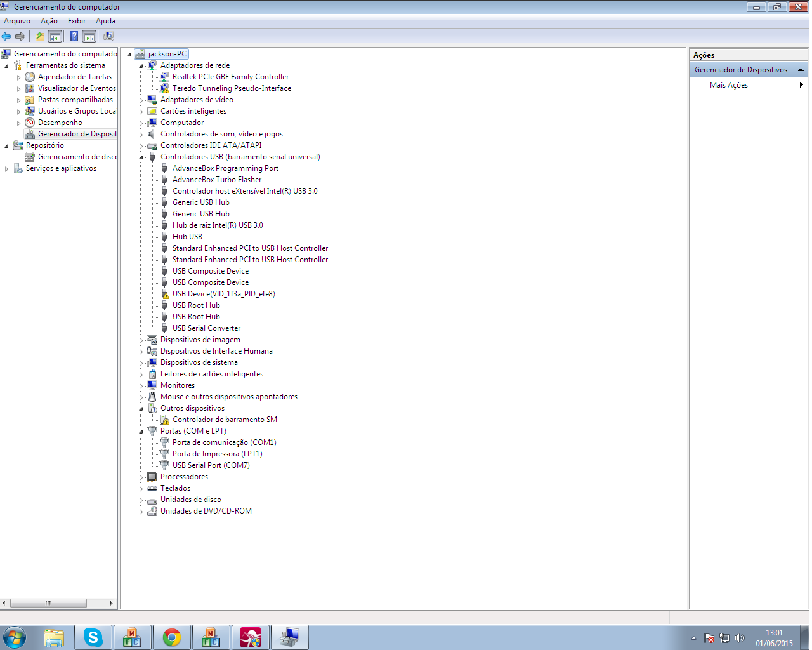Screen dimensions: 812x650
Task: Select Gerenciador de Dispositivos in left tree
Action: pos(77,134)
